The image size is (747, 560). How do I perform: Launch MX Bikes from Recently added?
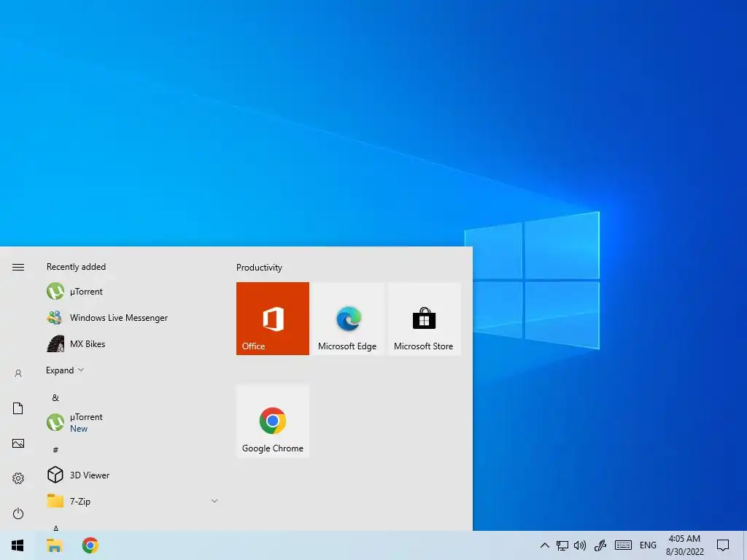click(x=133, y=343)
